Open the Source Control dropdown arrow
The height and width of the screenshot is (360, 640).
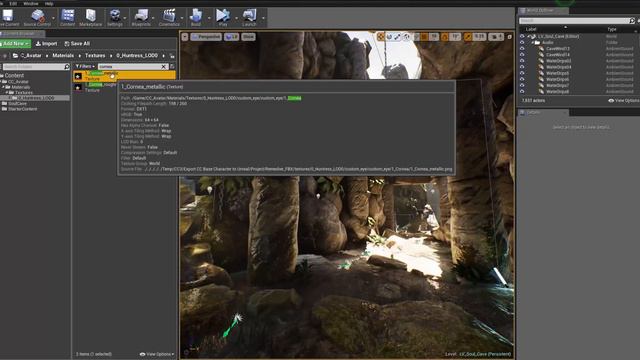tap(53, 18)
